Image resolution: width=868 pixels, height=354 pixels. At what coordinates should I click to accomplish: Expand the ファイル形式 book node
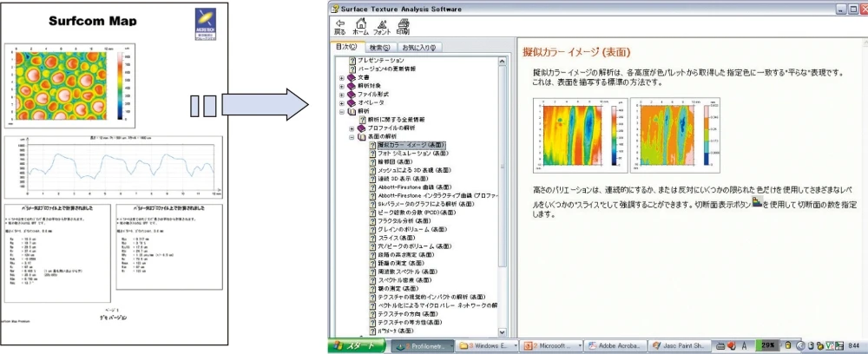(341, 95)
